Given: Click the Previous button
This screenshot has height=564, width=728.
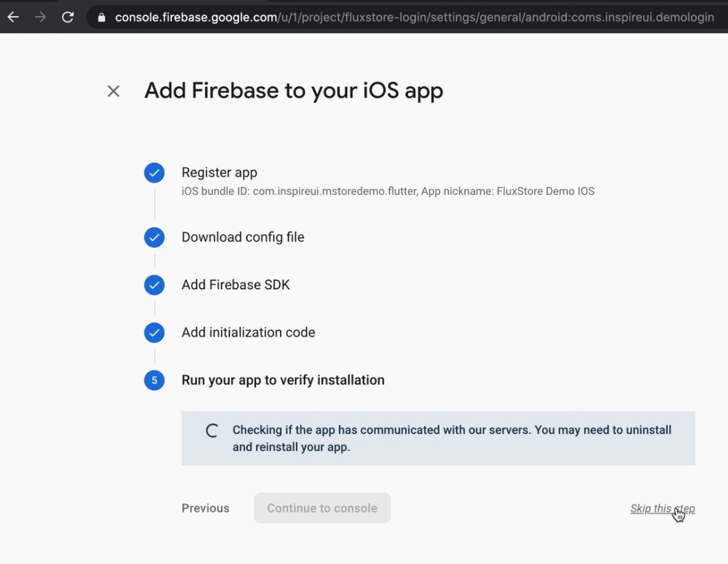Looking at the screenshot, I should (x=205, y=508).
